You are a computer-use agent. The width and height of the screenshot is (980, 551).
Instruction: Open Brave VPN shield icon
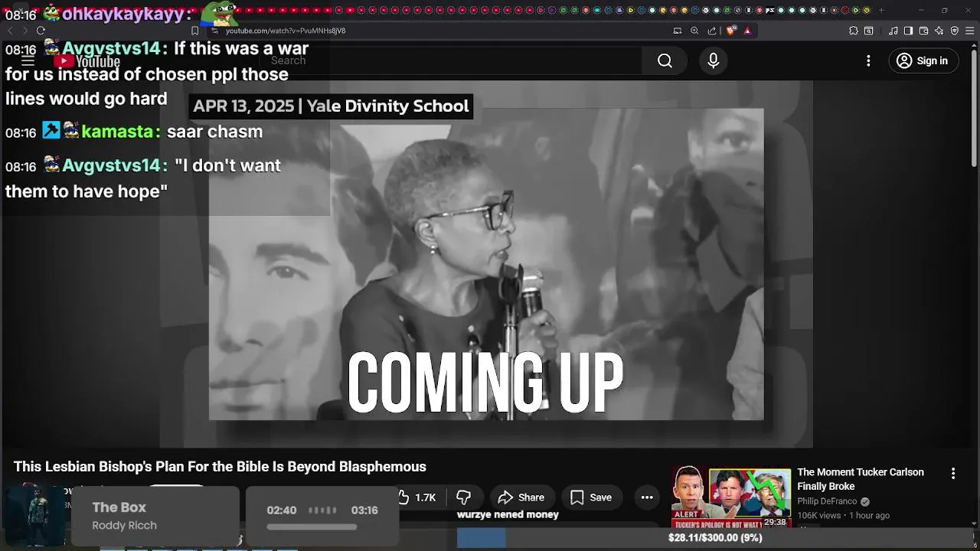(955, 31)
